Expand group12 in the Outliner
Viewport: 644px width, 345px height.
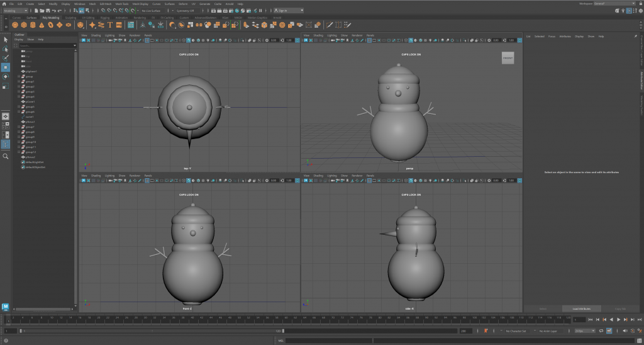click(19, 152)
